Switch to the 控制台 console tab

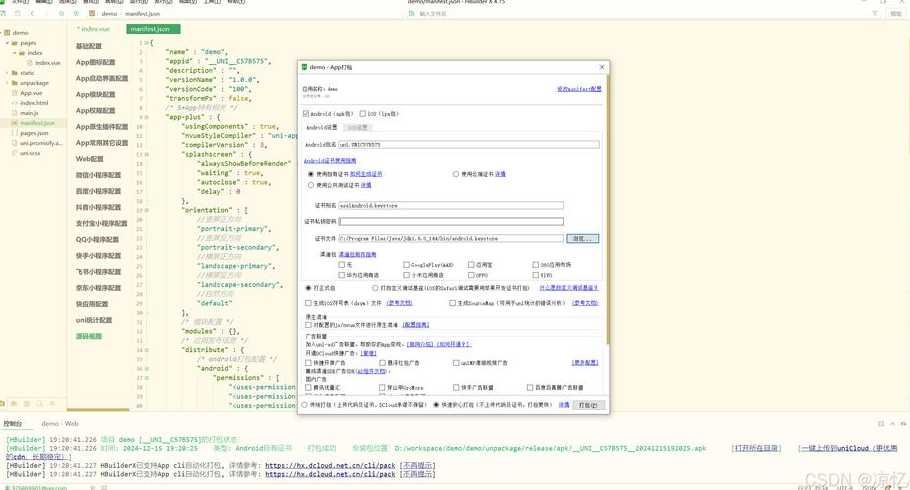tap(13, 424)
